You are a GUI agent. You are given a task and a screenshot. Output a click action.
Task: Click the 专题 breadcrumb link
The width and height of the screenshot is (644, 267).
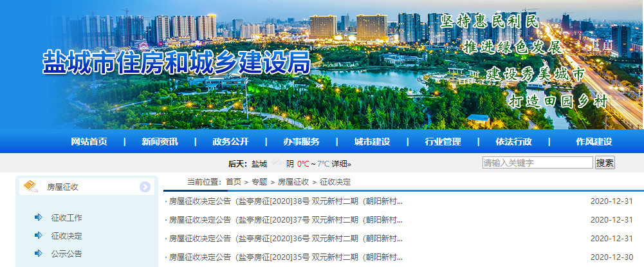[259, 182]
